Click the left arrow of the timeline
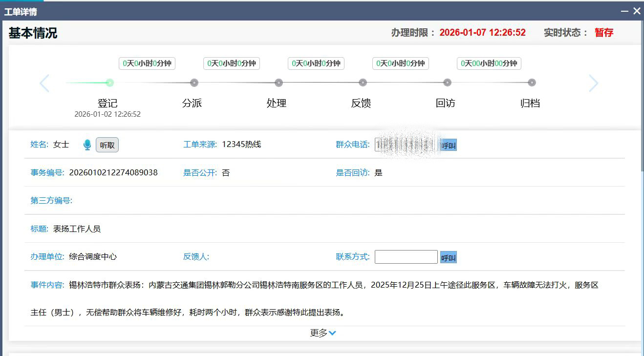644x356 pixels. (x=44, y=84)
